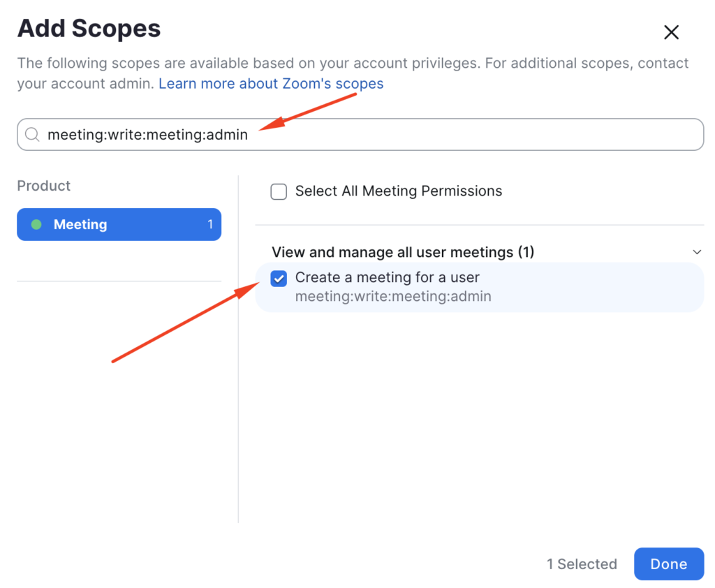Click the magnifier icon in search box
The width and height of the screenshot is (715, 588).
(x=32, y=135)
